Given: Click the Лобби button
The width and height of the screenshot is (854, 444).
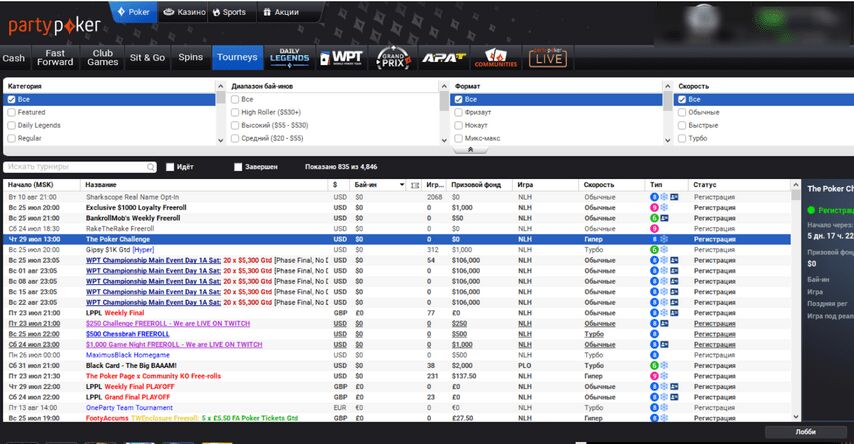Looking at the screenshot, I should pos(806,431).
